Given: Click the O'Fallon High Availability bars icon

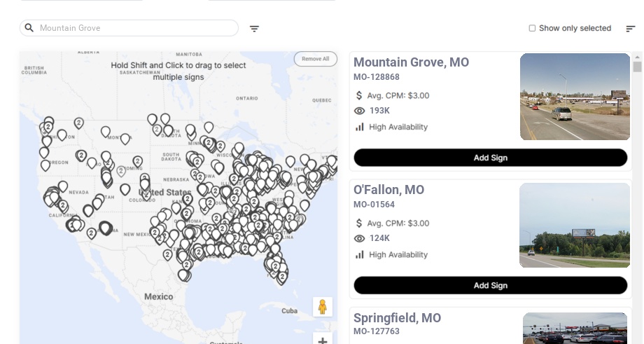Looking at the screenshot, I should (360, 254).
